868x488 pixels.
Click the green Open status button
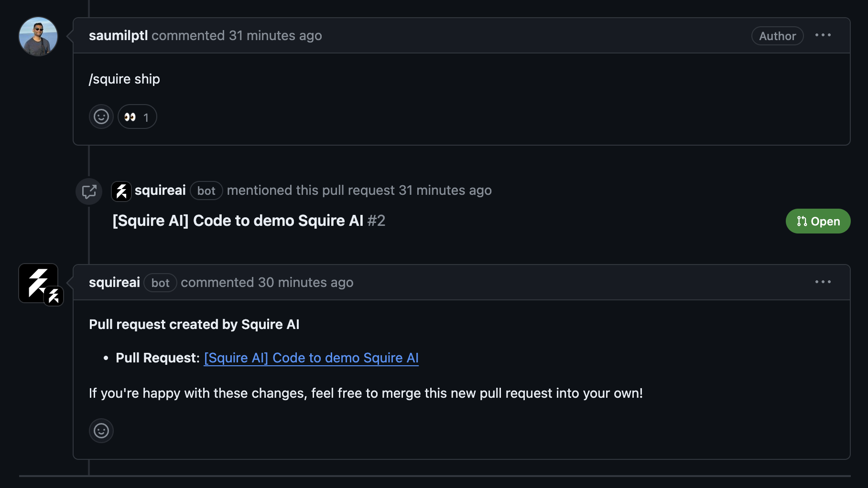[818, 221]
